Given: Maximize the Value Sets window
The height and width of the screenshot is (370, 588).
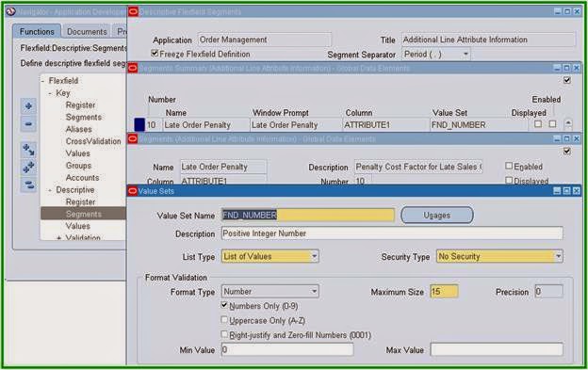Looking at the screenshot, I should click(x=567, y=191).
